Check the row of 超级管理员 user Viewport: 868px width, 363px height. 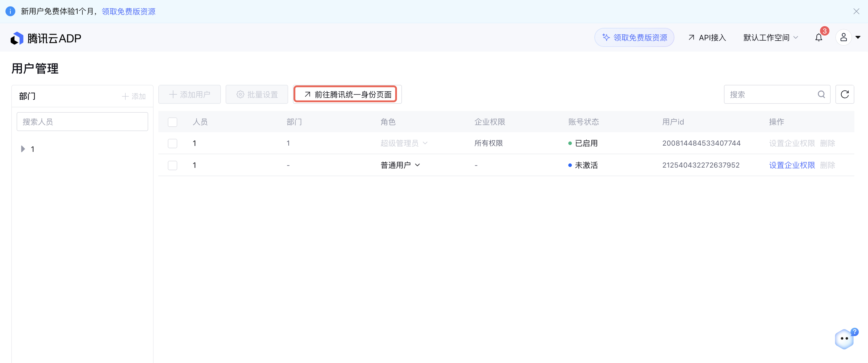tap(173, 143)
